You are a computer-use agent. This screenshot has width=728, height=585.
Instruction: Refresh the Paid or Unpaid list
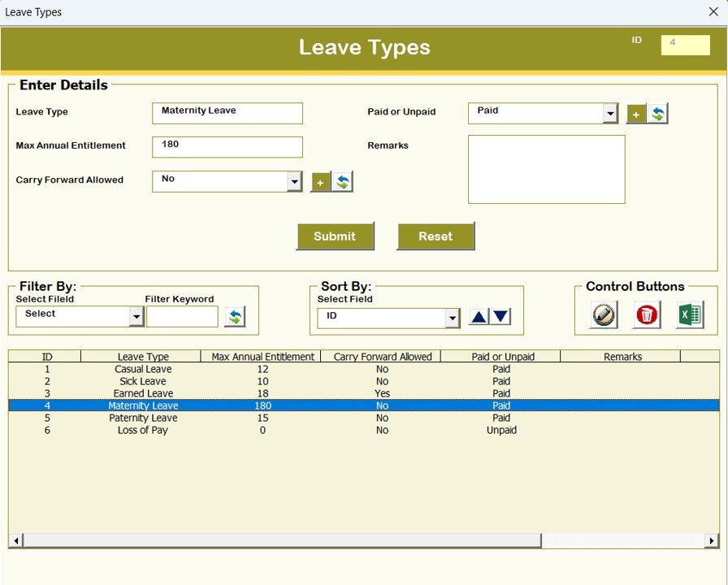(x=658, y=113)
